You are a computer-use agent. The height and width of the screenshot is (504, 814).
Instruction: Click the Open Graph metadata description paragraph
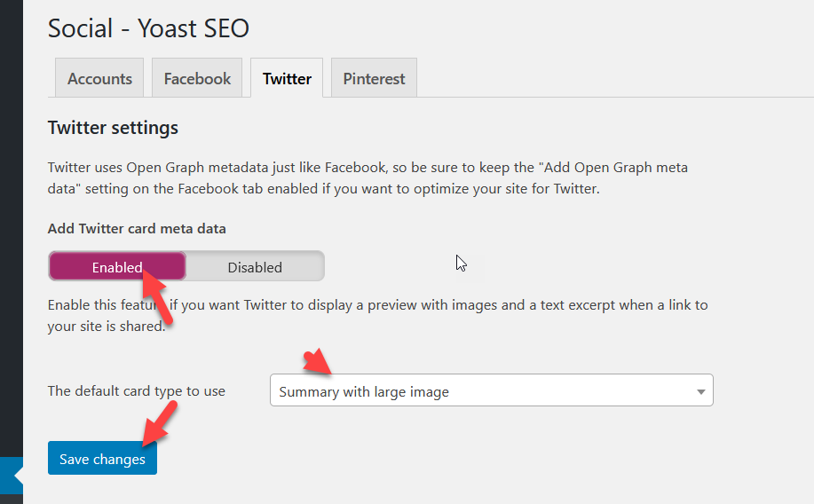[367, 178]
